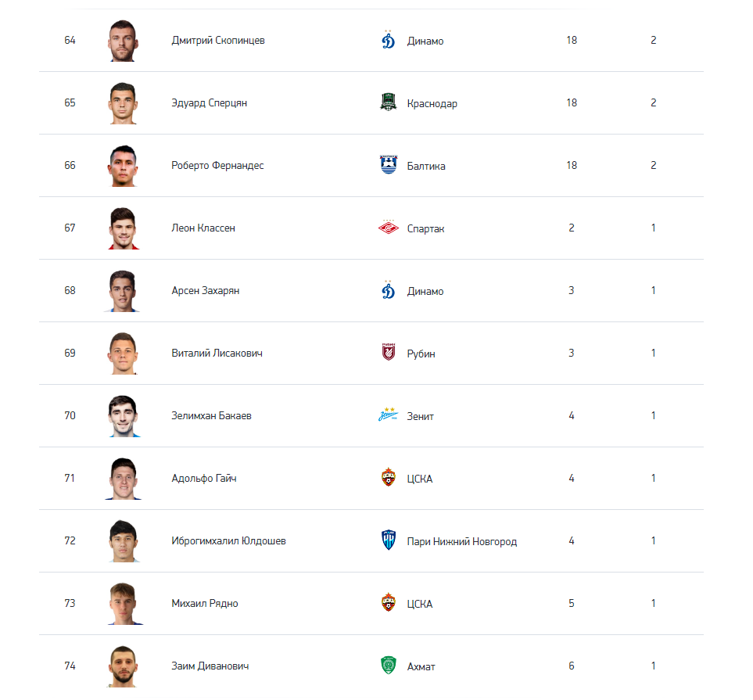Open Дмитрий Скопинцев player profile link
Viewport: 753px width, 700px height.
(x=218, y=41)
